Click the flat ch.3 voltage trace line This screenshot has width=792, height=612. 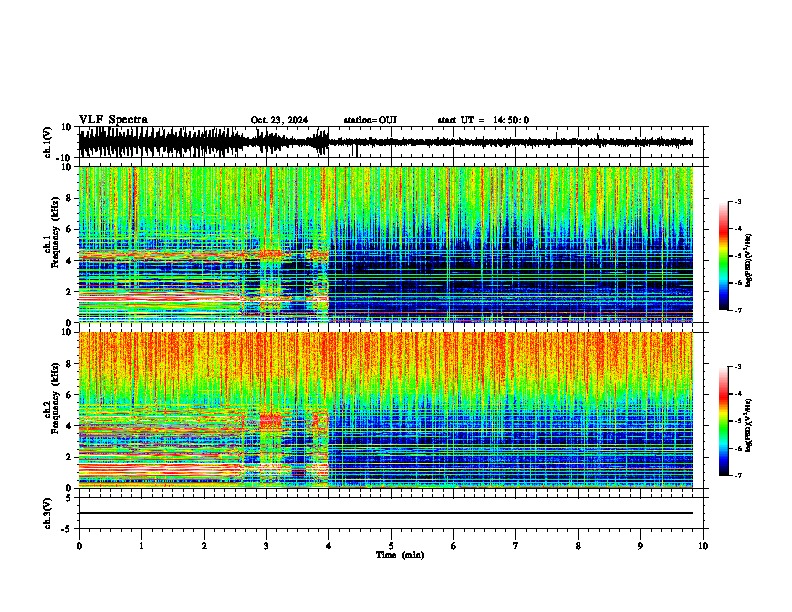click(385, 513)
